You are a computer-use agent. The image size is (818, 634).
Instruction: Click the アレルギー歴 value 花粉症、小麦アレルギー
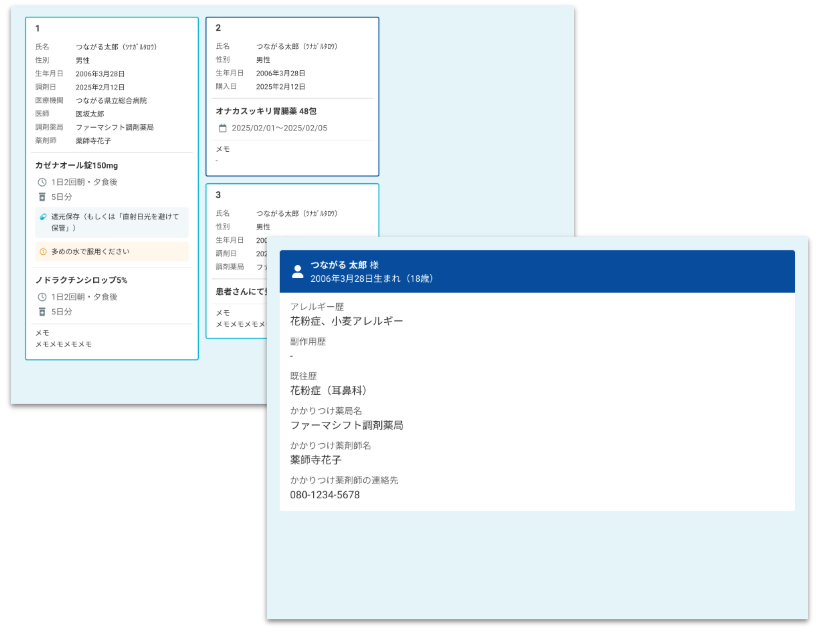click(x=346, y=321)
